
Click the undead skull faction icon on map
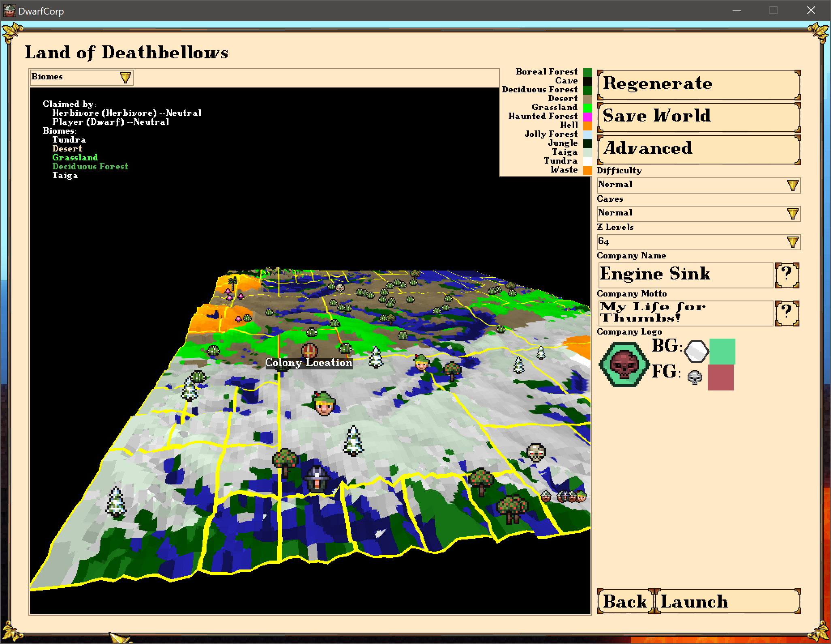(x=536, y=452)
